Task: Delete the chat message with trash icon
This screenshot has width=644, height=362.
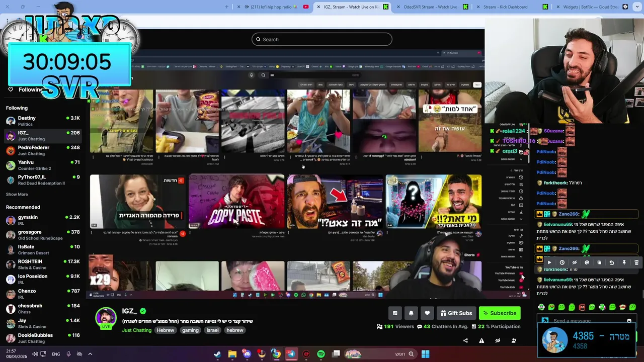Action: (636, 262)
